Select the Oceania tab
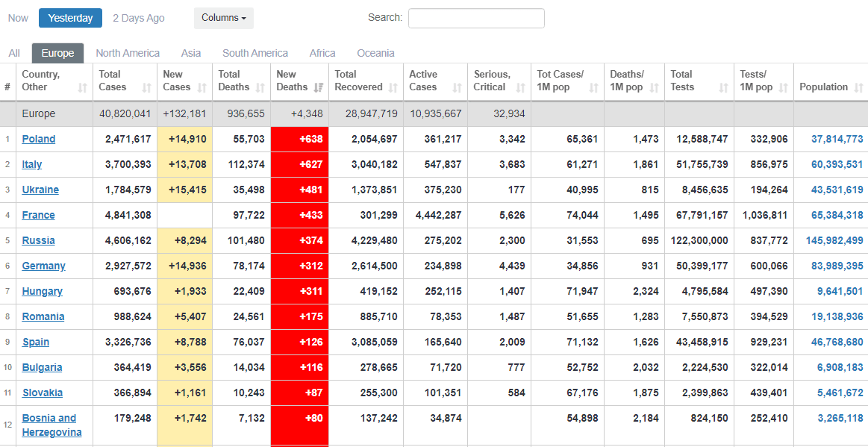The image size is (868, 447). coord(375,53)
